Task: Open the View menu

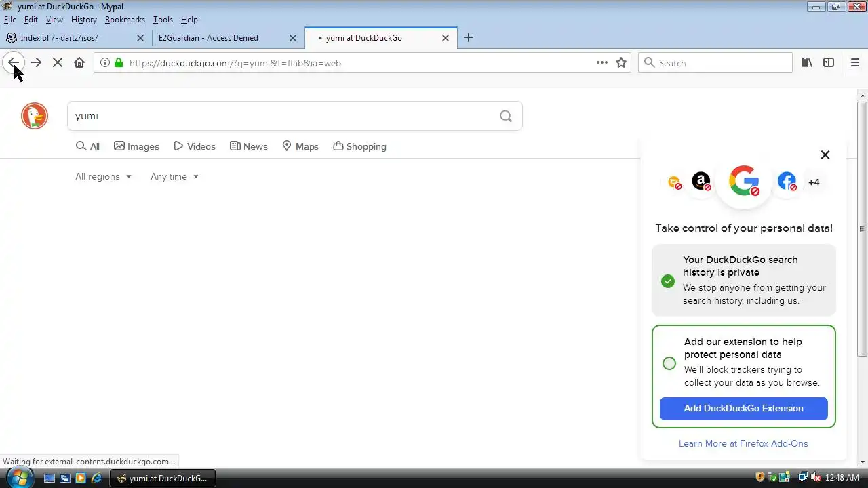Action: point(54,20)
